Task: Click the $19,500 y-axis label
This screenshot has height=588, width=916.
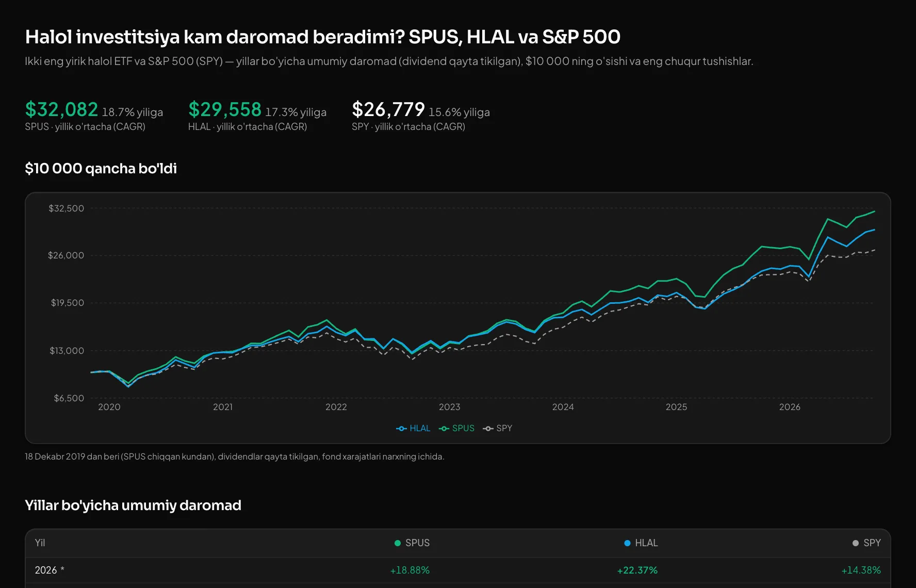Action: 67,303
